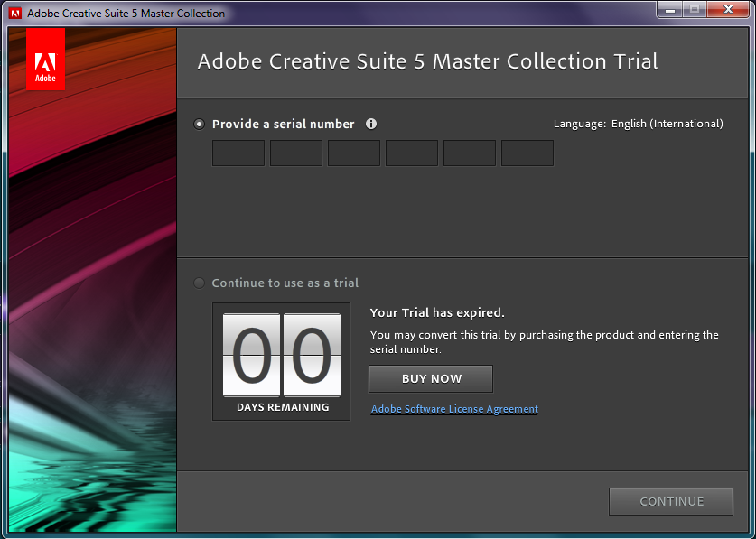Select the Provide a serial number radio button
Image resolution: width=756 pixels, height=539 pixels.
[199, 124]
